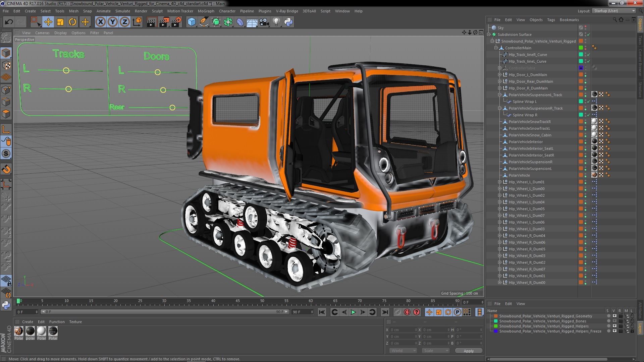Select the Scale tool
Viewport: 644px width, 362px height.
pyautogui.click(x=60, y=22)
